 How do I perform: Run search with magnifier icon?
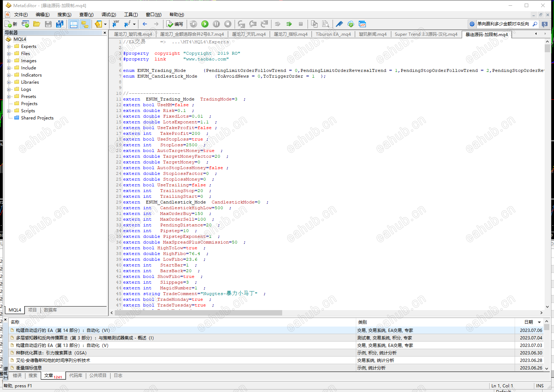pos(535,24)
